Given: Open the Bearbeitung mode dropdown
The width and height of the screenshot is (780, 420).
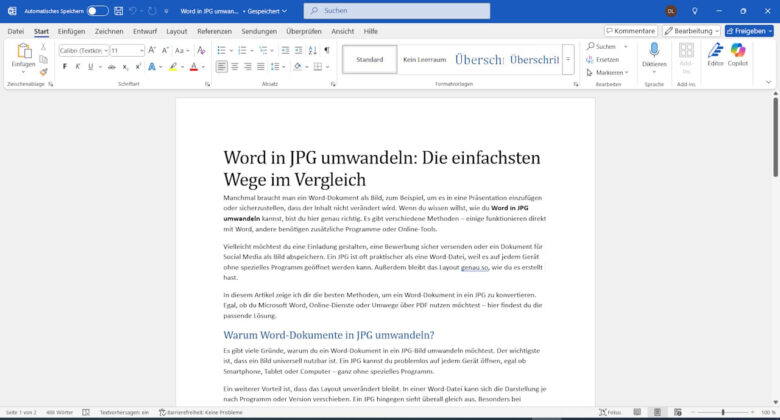Looking at the screenshot, I should tap(691, 31).
